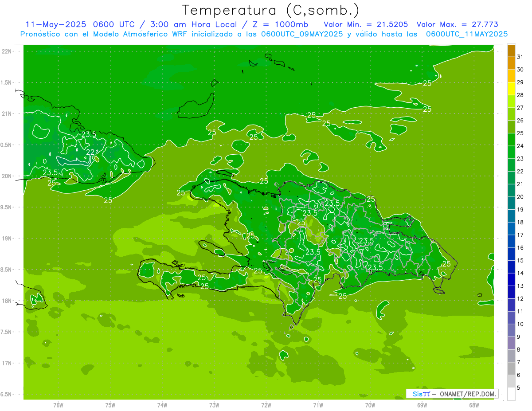
Task: Click legend value "15" on the color scale
Action: (x=520, y=260)
